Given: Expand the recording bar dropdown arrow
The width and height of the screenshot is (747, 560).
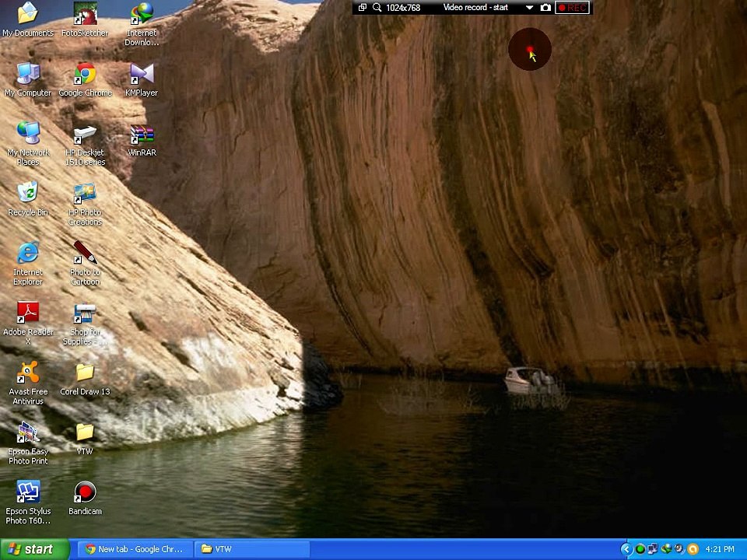Looking at the screenshot, I should point(529,8).
